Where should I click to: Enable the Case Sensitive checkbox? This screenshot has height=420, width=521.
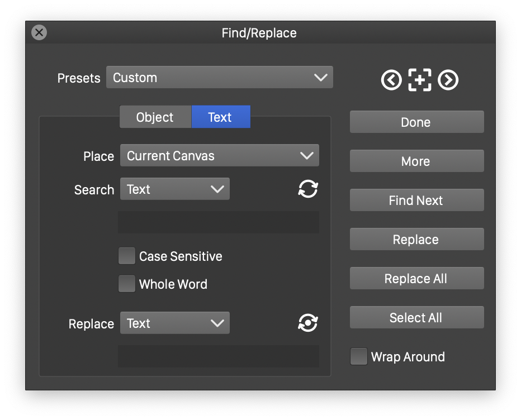(127, 256)
